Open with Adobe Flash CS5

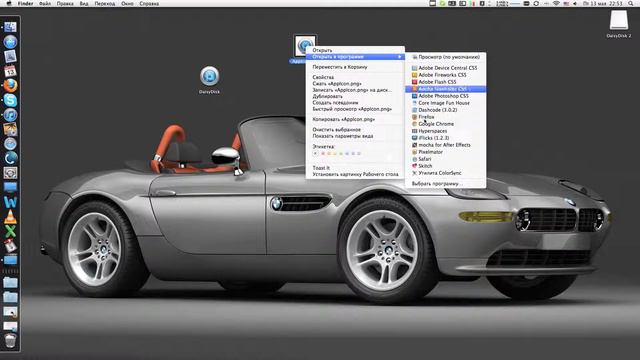coord(446,82)
